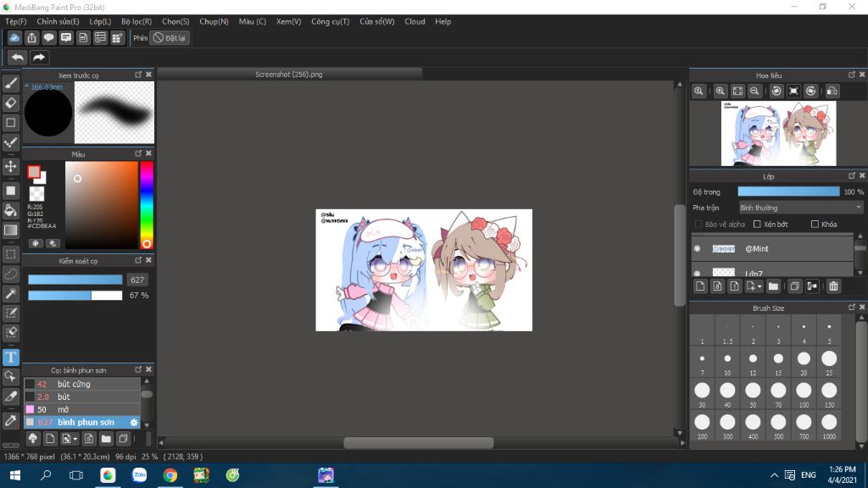
Task: Flip the navigator view
Action: pos(832,91)
